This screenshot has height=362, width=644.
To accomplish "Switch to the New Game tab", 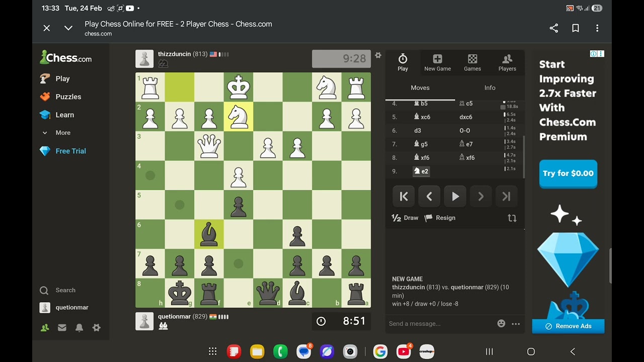I will click(438, 63).
